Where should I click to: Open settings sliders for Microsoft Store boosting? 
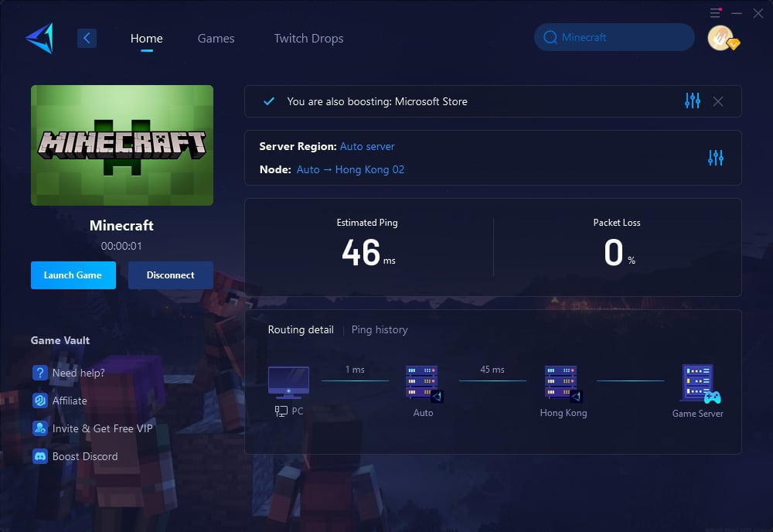click(x=692, y=101)
